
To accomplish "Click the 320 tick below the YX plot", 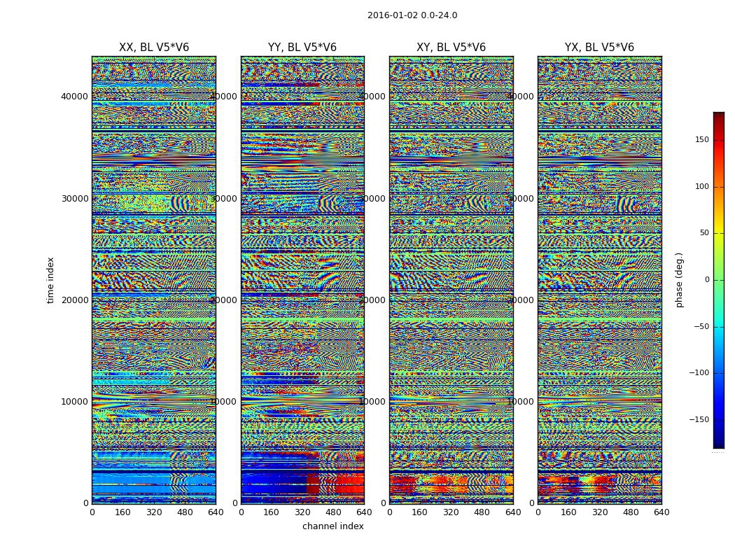I will pos(600,512).
